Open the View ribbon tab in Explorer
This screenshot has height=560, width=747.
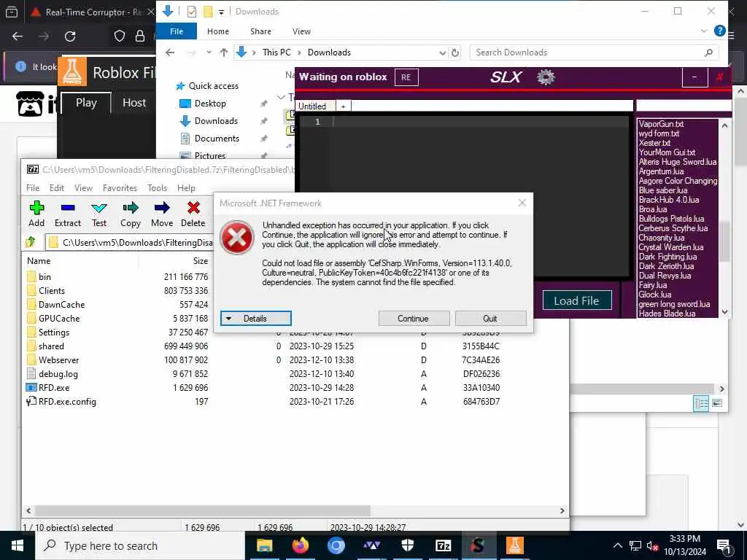click(x=301, y=31)
